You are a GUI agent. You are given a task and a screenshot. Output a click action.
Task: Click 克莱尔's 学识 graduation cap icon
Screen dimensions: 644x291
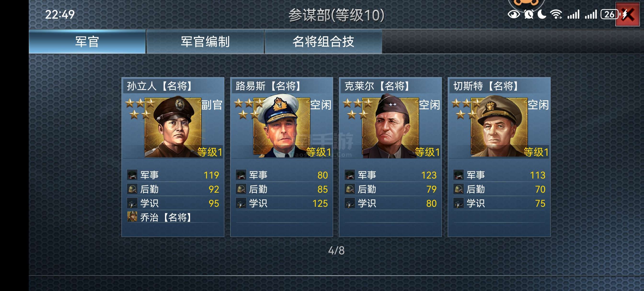coord(350,203)
